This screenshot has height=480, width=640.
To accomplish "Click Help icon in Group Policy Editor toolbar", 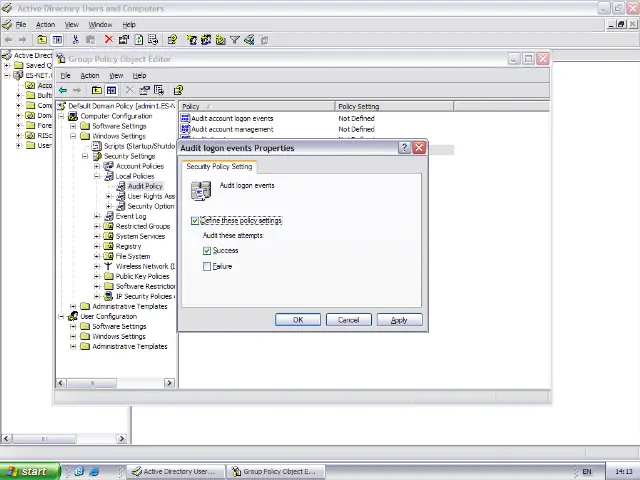I will pos(178,90).
